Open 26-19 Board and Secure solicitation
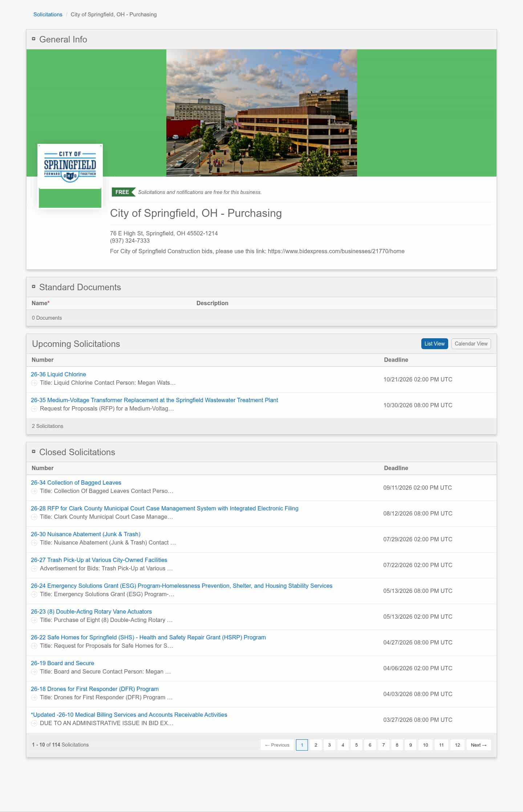Image resolution: width=523 pixels, height=812 pixels. [x=62, y=663]
